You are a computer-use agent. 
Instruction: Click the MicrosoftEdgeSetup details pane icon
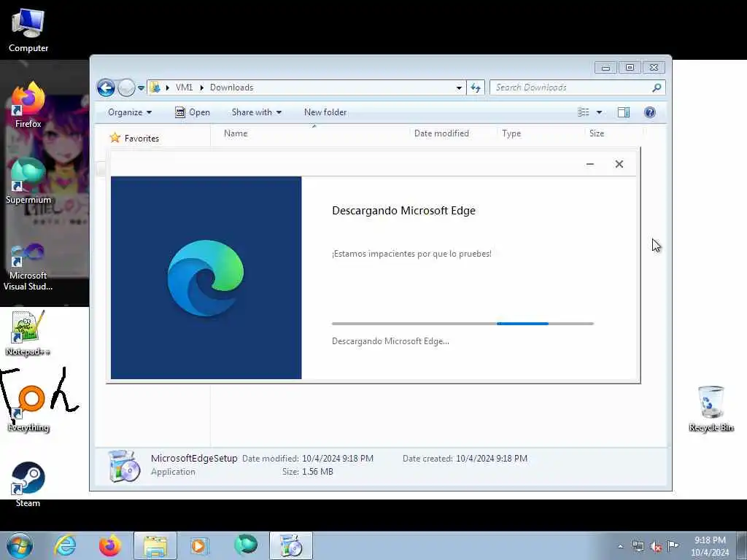tap(124, 466)
